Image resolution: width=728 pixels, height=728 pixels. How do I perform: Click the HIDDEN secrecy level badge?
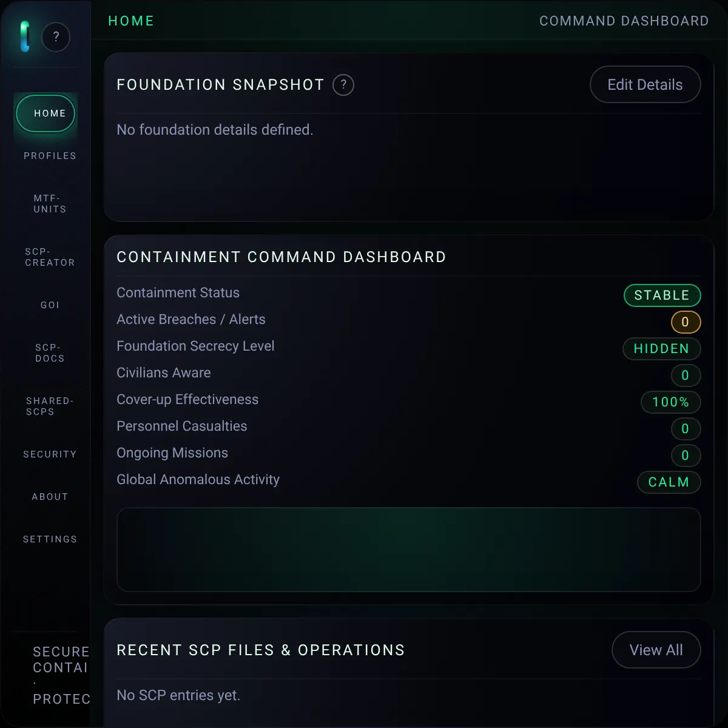pyautogui.click(x=661, y=349)
